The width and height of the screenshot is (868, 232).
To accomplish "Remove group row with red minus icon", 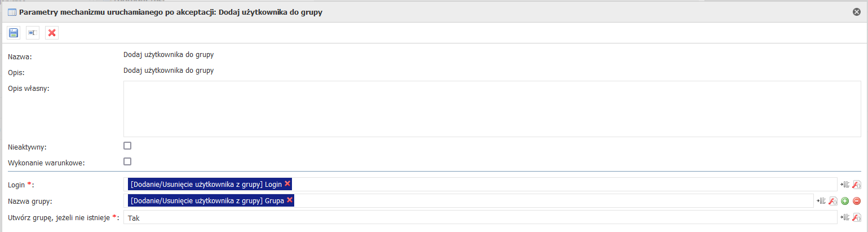I will click(x=857, y=201).
